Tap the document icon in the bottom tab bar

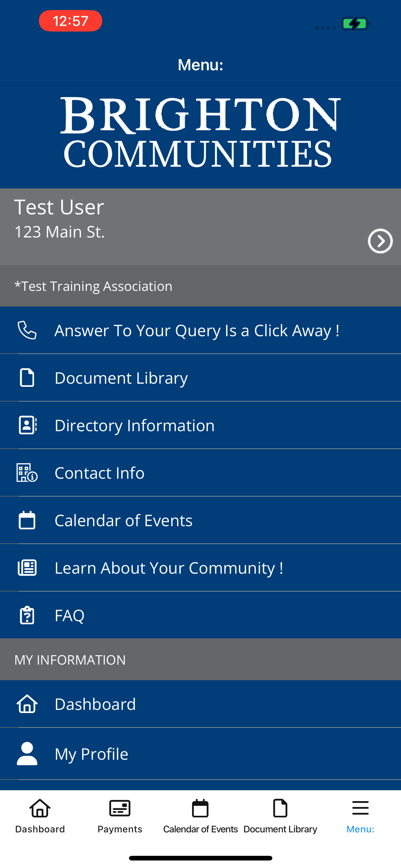[x=280, y=808]
